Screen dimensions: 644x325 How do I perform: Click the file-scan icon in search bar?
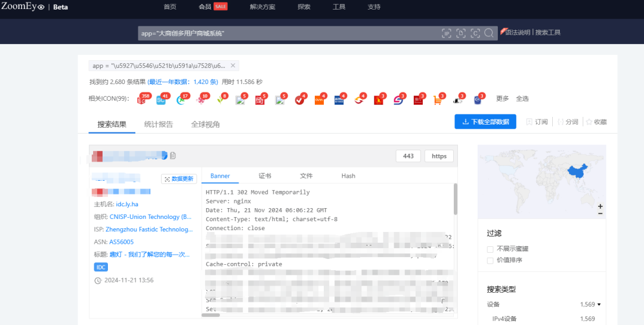pyautogui.click(x=461, y=33)
